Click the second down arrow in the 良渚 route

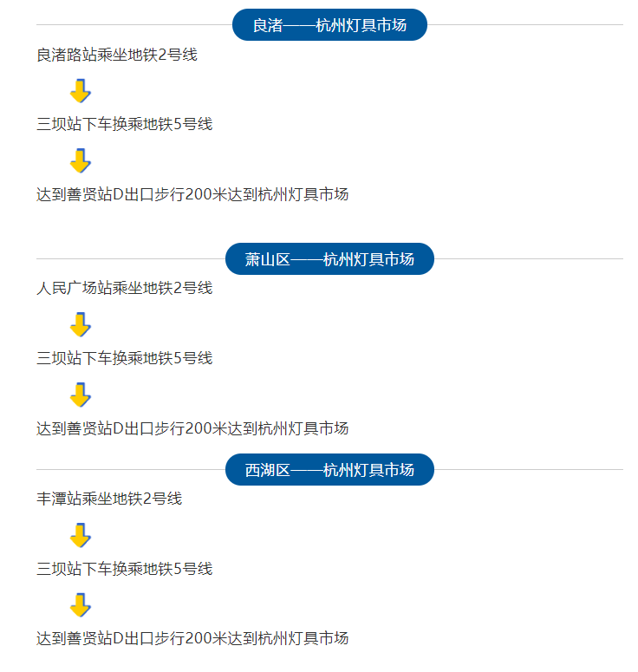tap(81, 160)
